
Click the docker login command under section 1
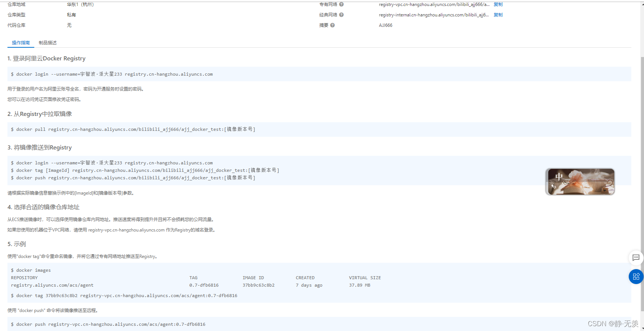(x=112, y=74)
